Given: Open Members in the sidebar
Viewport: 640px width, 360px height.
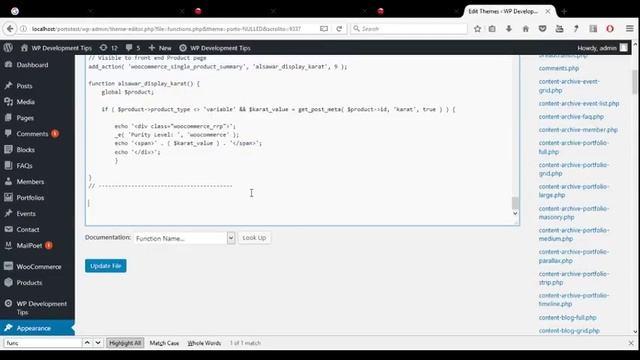Looking at the screenshot, I should click(30, 181).
